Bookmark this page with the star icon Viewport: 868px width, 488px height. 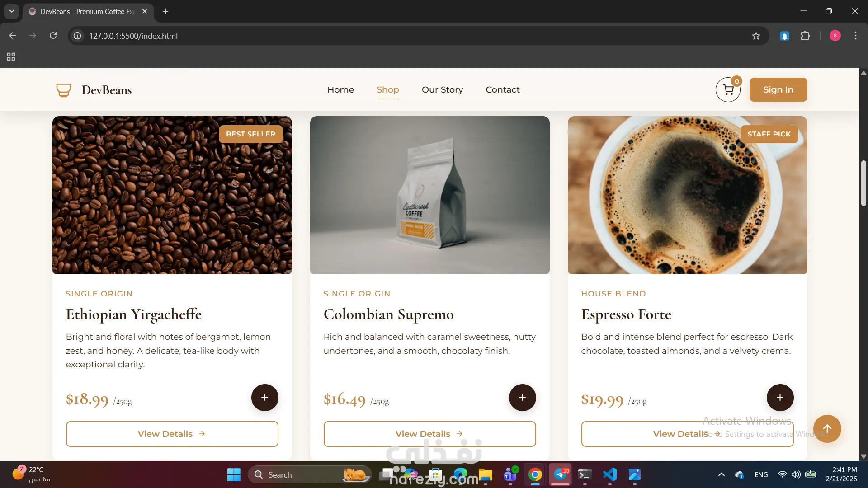[756, 36]
